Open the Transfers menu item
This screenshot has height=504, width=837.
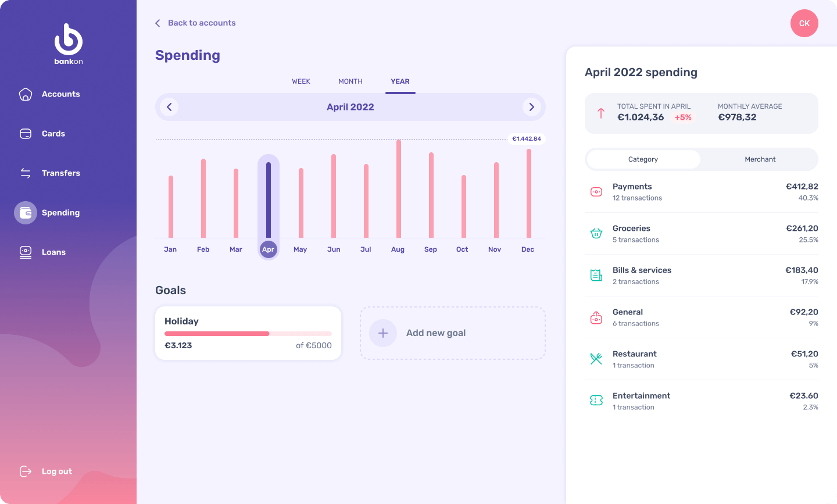61,173
